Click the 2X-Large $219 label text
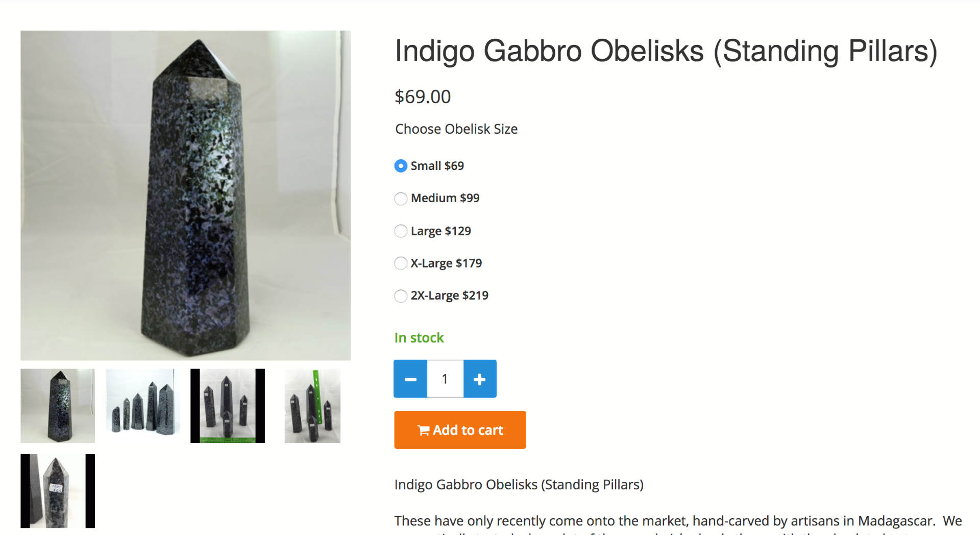Viewport: 980px width, 535px height. coord(449,296)
